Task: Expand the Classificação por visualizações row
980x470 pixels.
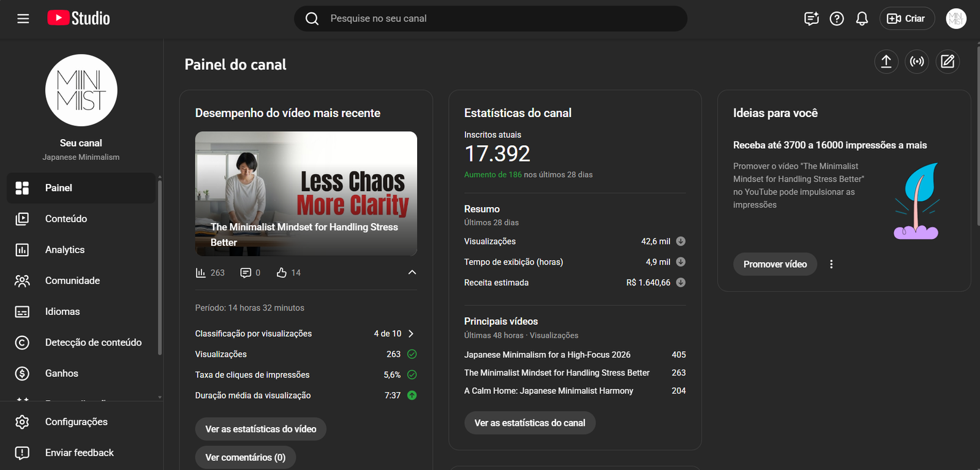Action: pos(411,333)
